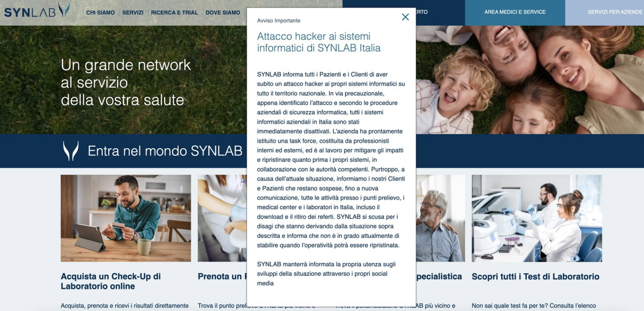Go to RICERCA E TRIAL section
Viewport: 644px width, 311px height.
click(174, 12)
